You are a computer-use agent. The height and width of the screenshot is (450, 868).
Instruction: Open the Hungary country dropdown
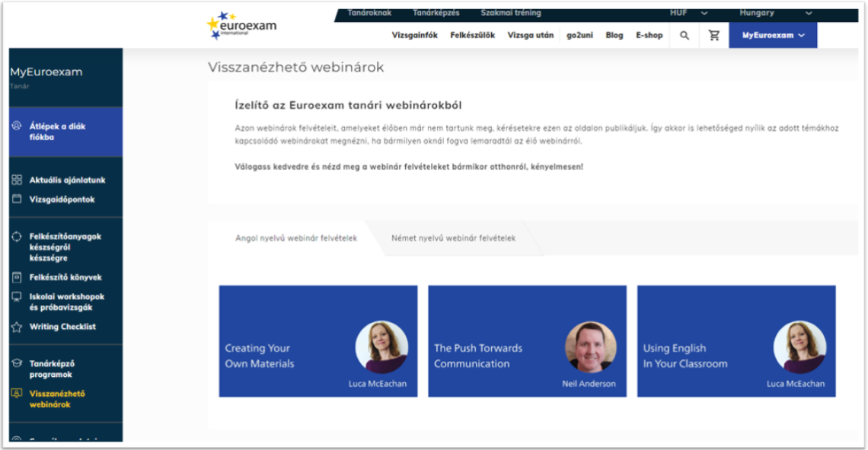(x=776, y=13)
